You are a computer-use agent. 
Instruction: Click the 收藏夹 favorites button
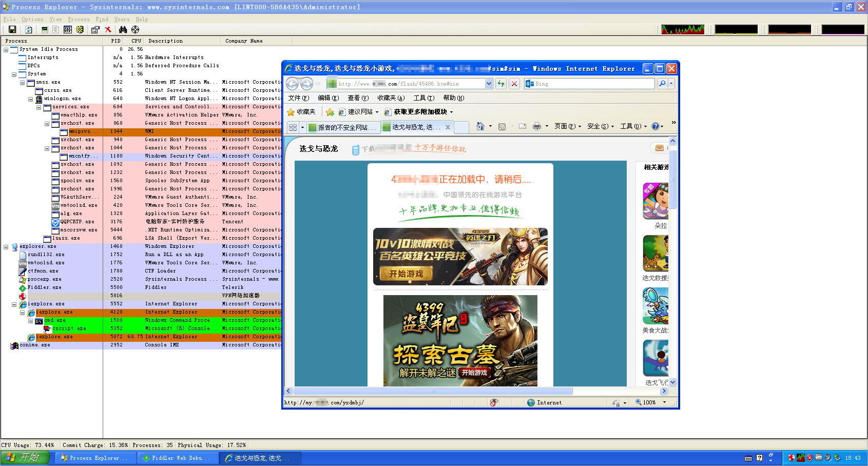[301, 112]
